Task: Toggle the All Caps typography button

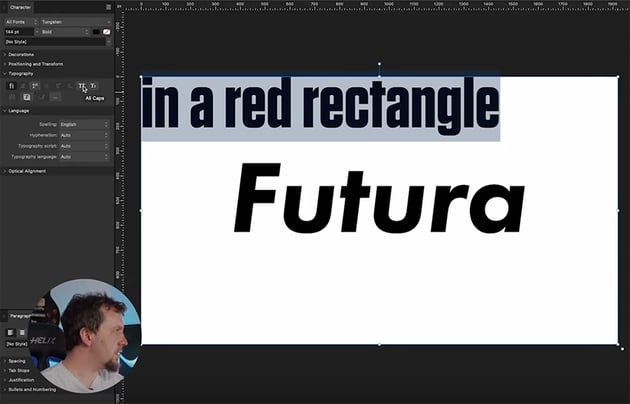Action: (x=82, y=86)
